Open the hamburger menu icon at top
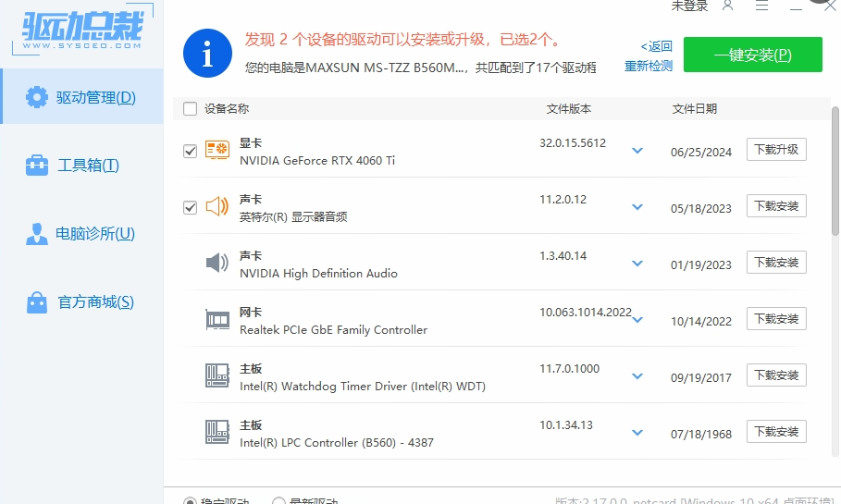The image size is (841, 504). [x=761, y=6]
